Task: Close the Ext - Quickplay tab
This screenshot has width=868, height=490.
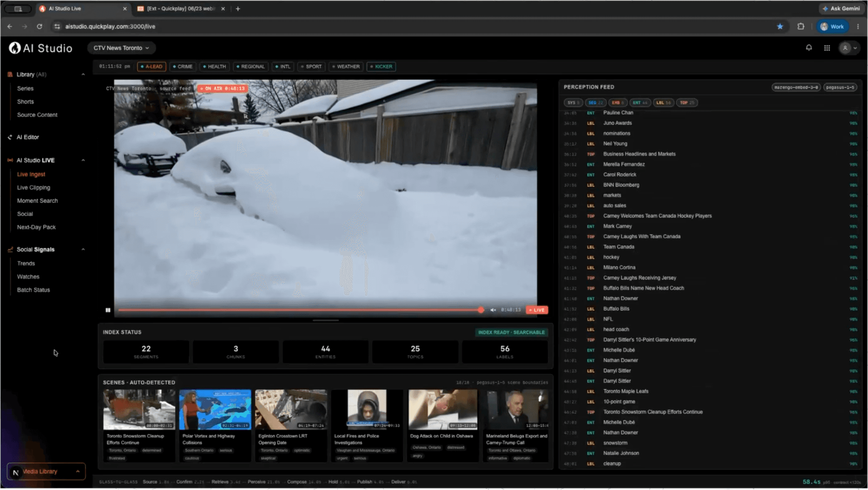Action: point(223,8)
